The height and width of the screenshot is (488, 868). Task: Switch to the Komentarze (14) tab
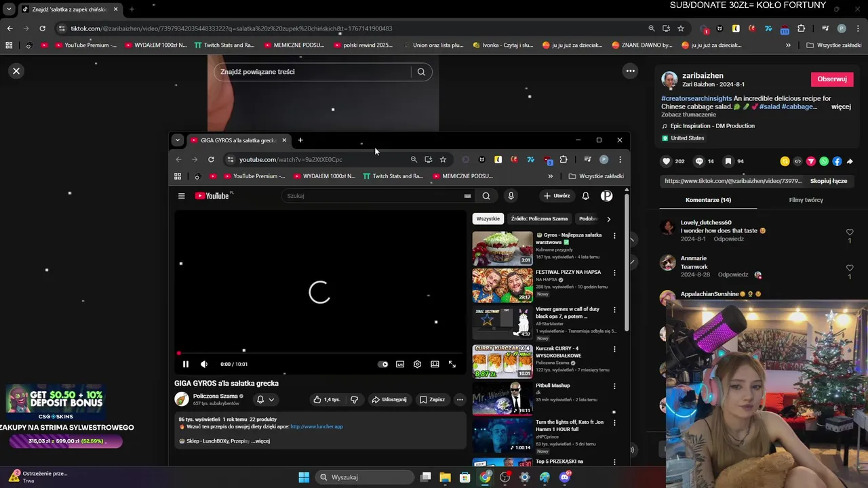pyautogui.click(x=708, y=200)
